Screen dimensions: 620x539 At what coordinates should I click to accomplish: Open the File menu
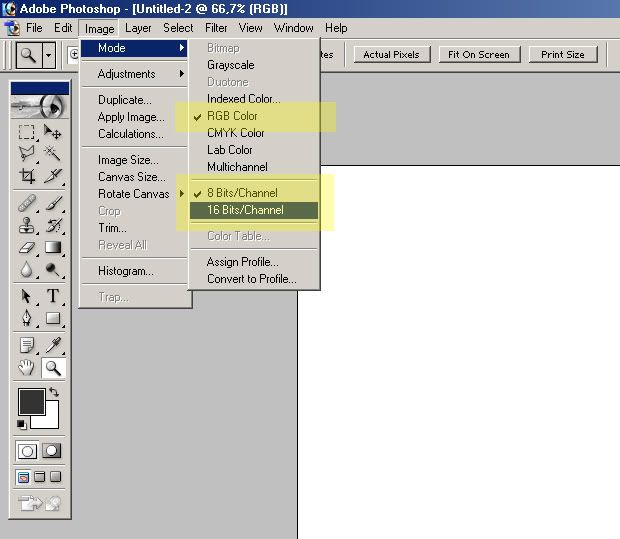click(34, 28)
